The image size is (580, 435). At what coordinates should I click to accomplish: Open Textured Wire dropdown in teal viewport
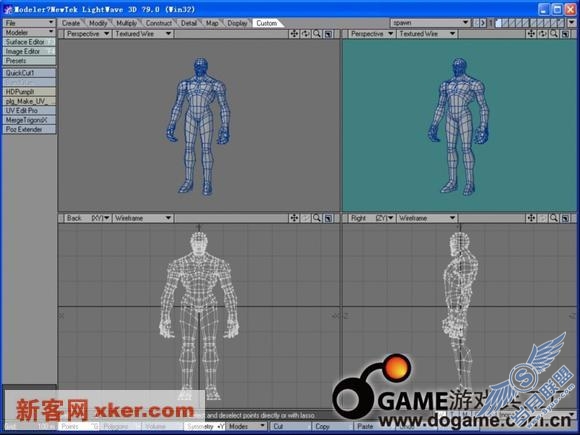[427, 34]
